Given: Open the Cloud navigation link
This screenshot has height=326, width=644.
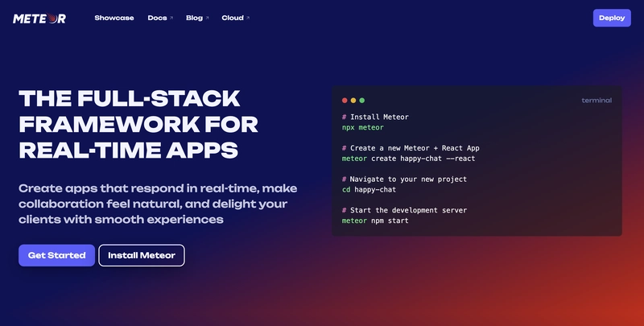Looking at the screenshot, I should (x=235, y=18).
